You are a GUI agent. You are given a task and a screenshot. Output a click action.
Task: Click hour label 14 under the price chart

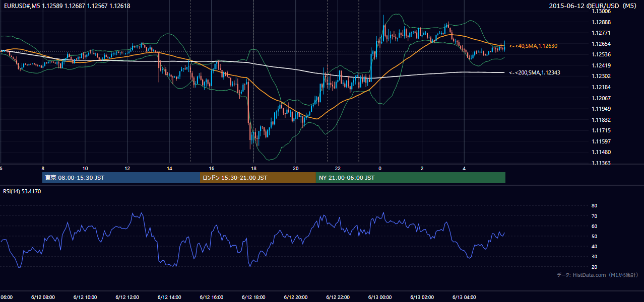click(170, 169)
